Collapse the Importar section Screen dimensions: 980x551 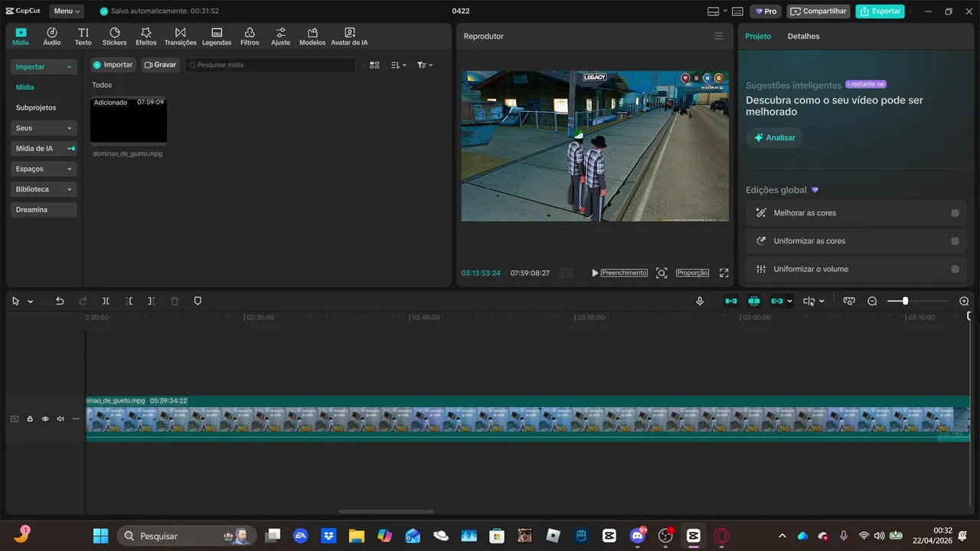[x=44, y=67]
